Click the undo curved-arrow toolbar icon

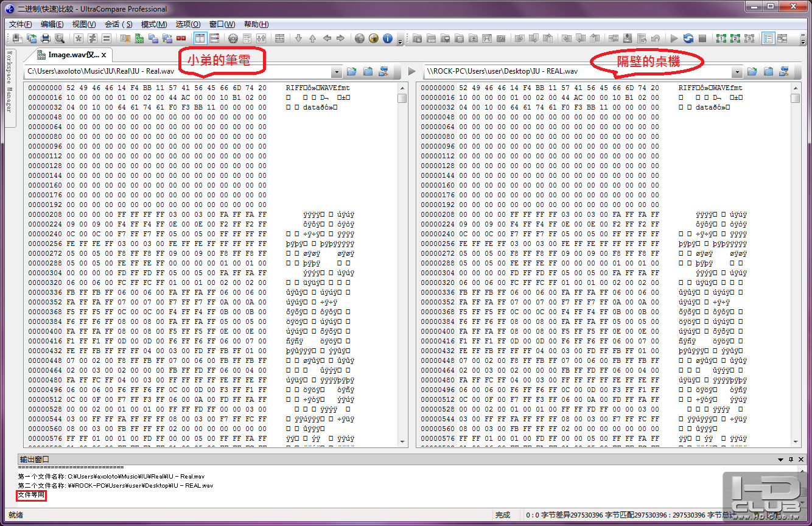(655, 38)
